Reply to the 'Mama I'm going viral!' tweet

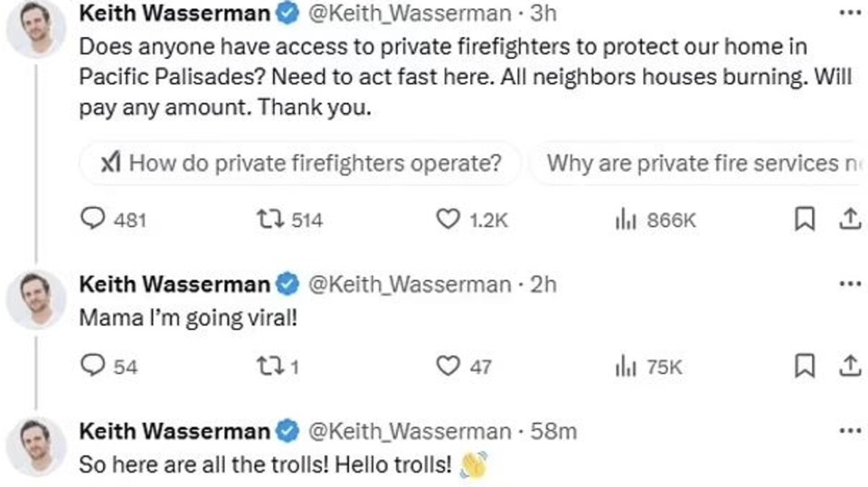[94, 365]
